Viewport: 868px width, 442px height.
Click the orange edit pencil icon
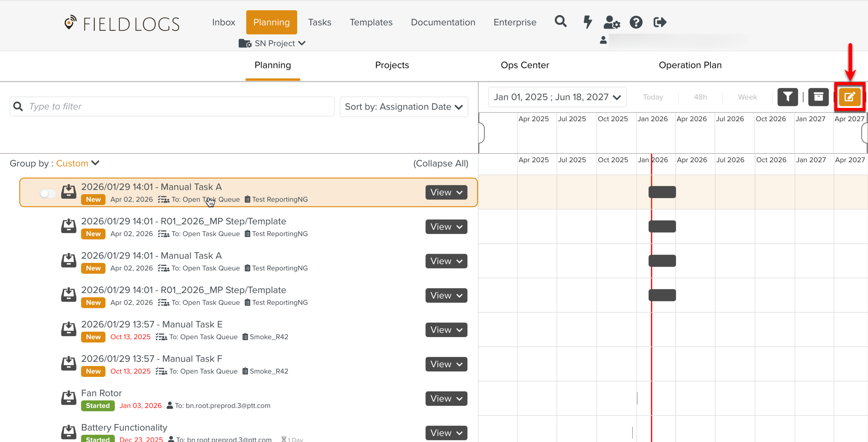pyautogui.click(x=849, y=97)
